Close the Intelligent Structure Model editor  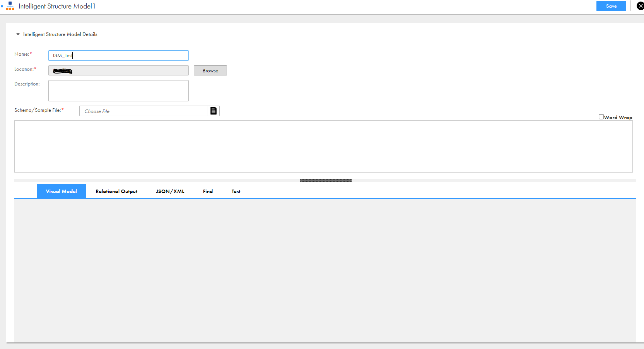(640, 6)
